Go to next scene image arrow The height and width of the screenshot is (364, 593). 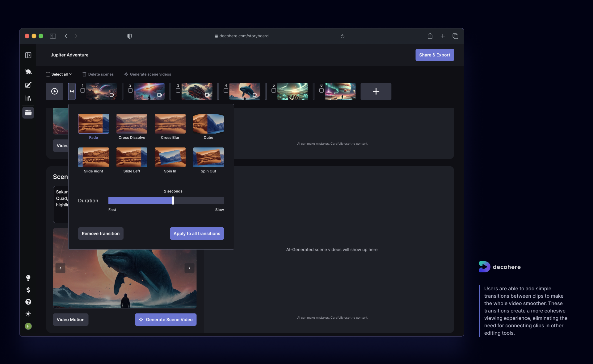point(189,268)
